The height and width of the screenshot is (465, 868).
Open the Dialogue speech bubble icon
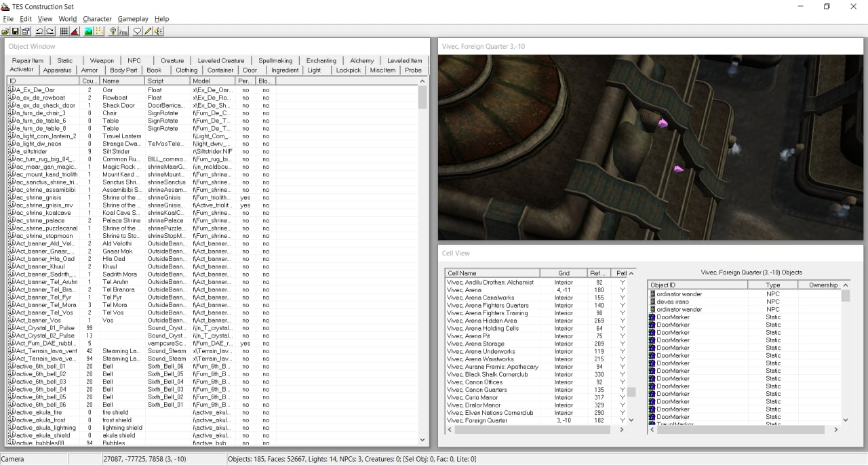click(138, 31)
